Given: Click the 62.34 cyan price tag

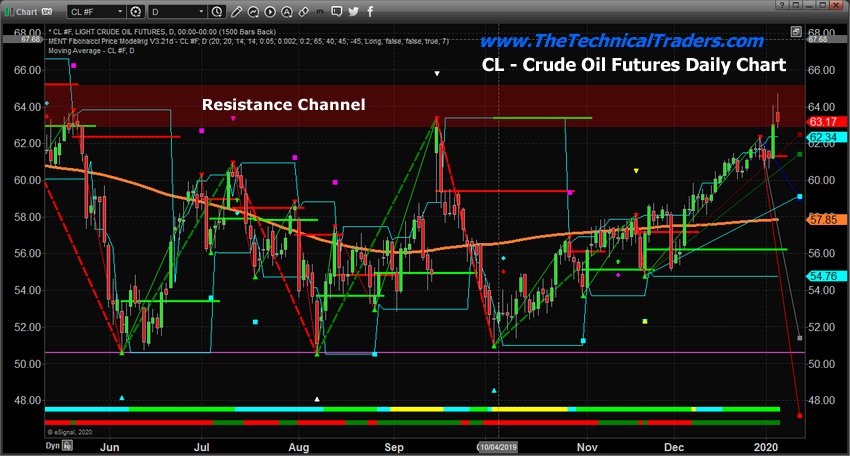Looking at the screenshot, I should click(827, 137).
